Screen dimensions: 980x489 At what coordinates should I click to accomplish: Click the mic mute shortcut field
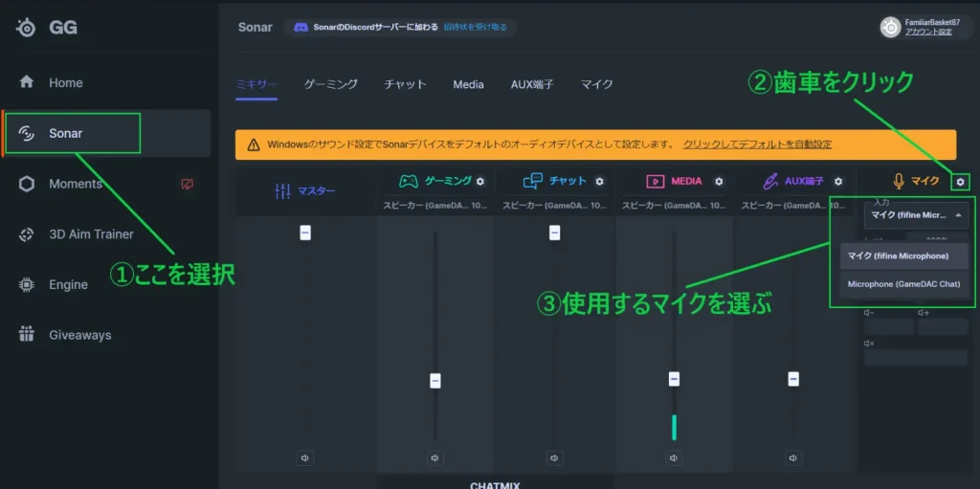click(916, 357)
